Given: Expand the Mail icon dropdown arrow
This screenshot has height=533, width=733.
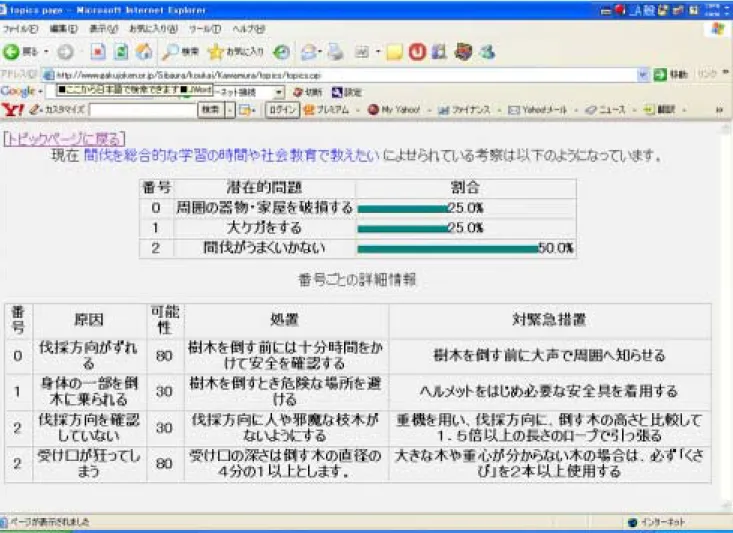Looking at the screenshot, I should (x=320, y=52).
